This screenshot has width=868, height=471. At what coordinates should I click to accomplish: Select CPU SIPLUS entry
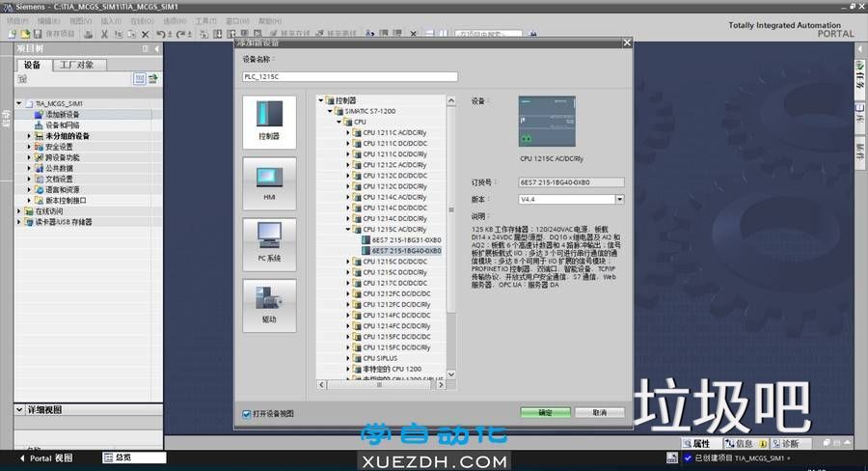380,358
